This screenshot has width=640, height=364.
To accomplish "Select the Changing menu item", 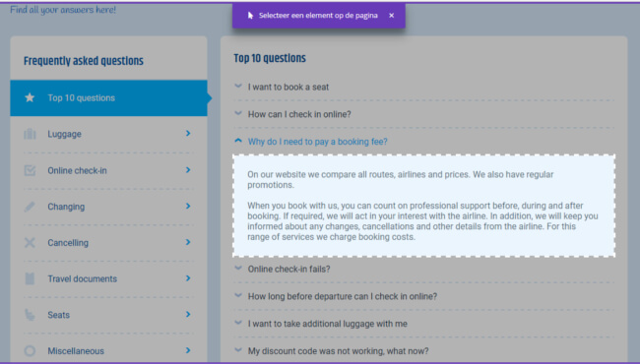I will (108, 207).
